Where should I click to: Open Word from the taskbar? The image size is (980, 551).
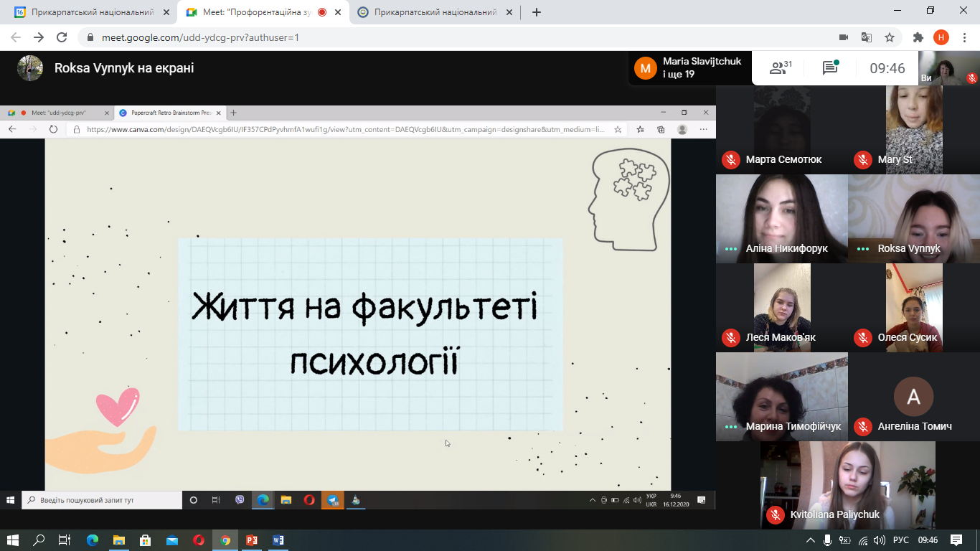(278, 540)
